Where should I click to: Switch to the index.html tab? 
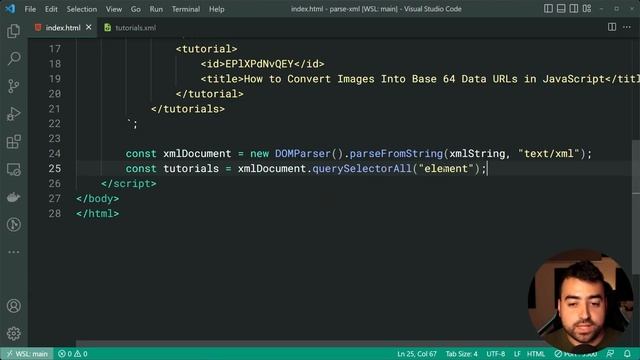pos(62,27)
